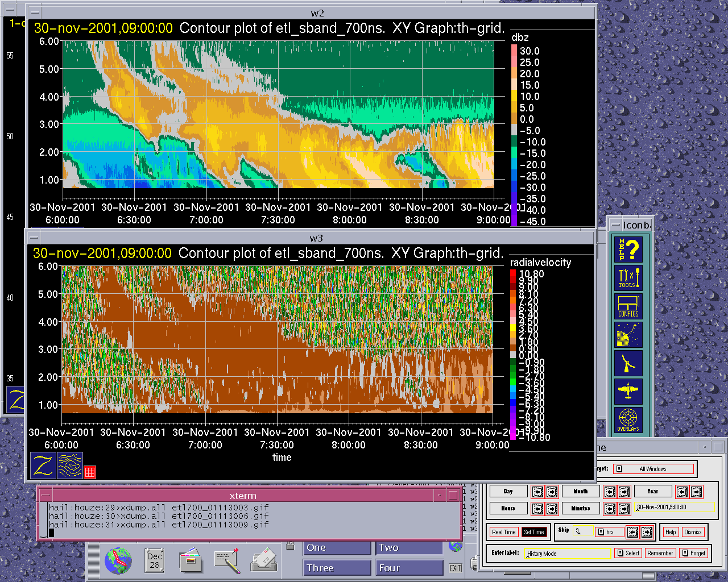Step Year backward with left arrow
728x582 pixels.
click(x=682, y=492)
